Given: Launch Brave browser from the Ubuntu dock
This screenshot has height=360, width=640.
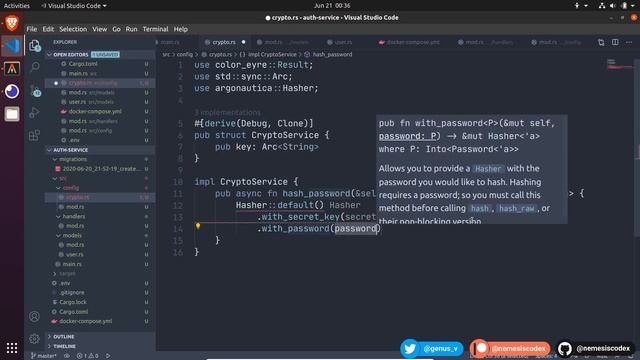Looking at the screenshot, I should click(x=12, y=23).
